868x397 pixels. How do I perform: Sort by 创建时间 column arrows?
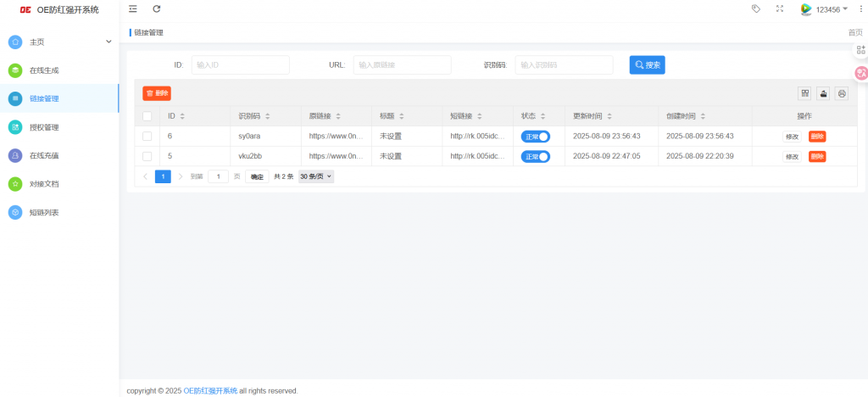tap(703, 116)
